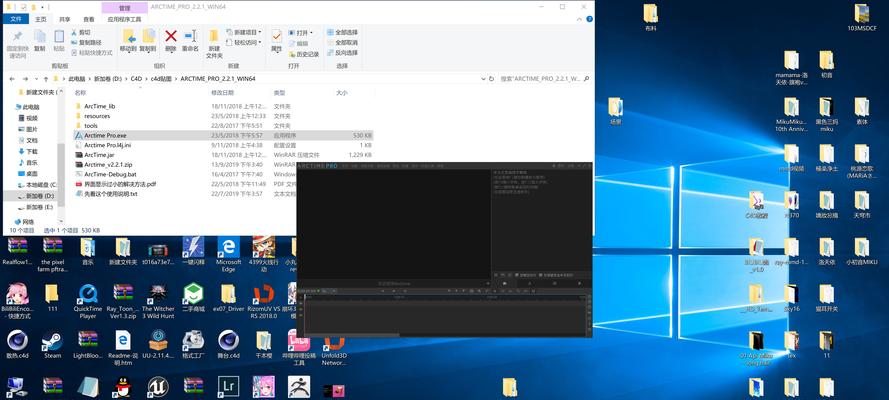
Task: Switch to the 共享 (Share) ribbon tab
Action: [x=65, y=19]
